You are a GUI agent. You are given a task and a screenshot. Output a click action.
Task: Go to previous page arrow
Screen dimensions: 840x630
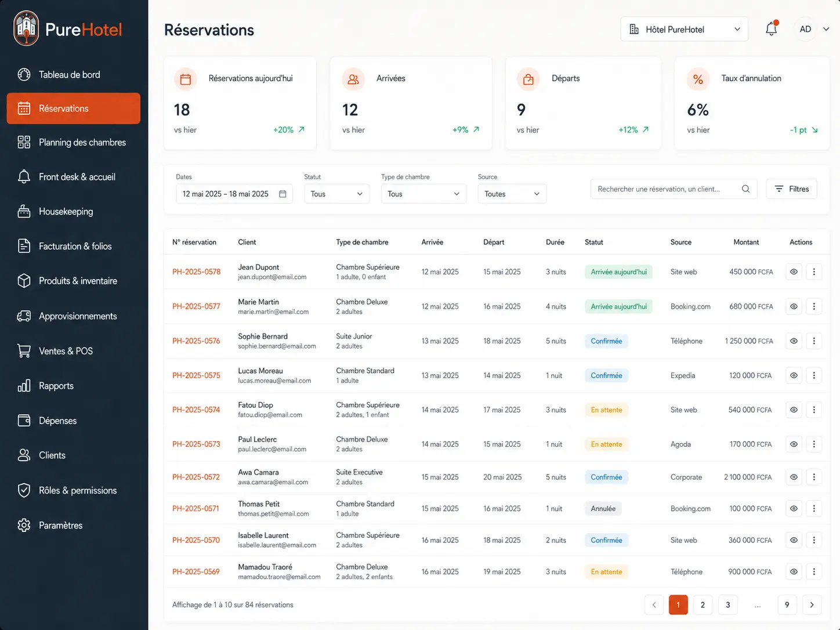[654, 604]
